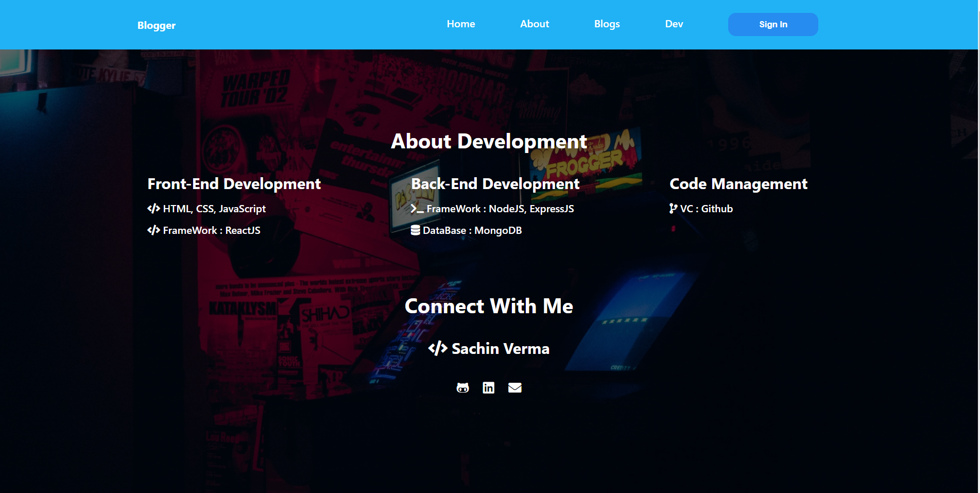Click the email envelope icon
The image size is (980, 493).
pyautogui.click(x=514, y=388)
